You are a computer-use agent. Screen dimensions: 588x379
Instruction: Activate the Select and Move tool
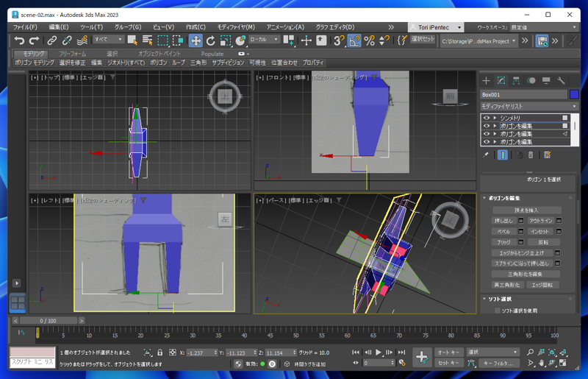pos(196,40)
